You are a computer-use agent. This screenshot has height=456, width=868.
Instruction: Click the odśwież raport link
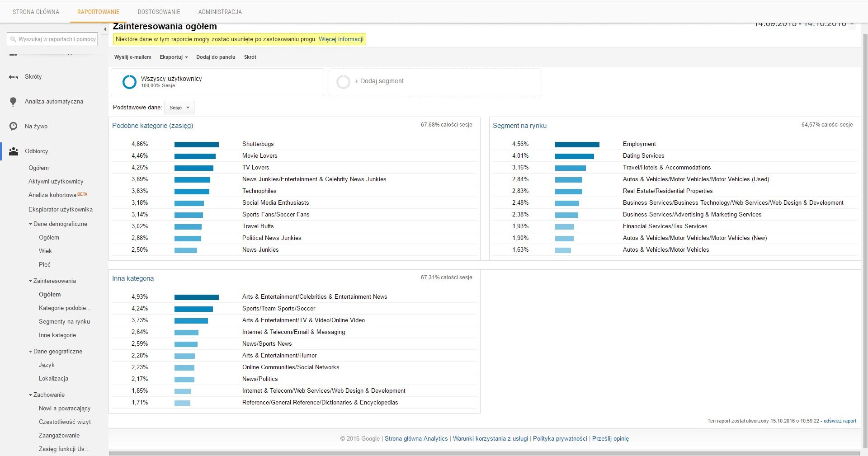840,421
